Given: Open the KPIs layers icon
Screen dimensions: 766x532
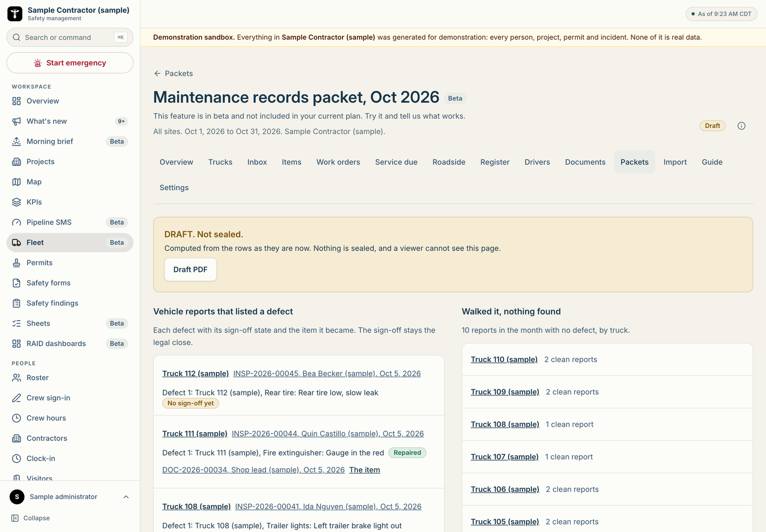Looking at the screenshot, I should [16, 202].
